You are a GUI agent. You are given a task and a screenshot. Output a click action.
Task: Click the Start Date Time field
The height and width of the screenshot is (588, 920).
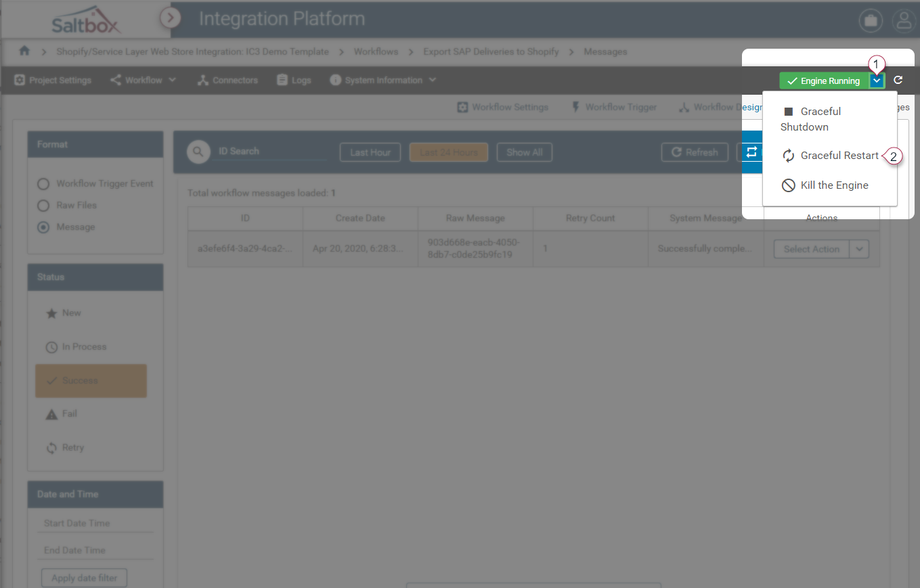pyautogui.click(x=95, y=523)
